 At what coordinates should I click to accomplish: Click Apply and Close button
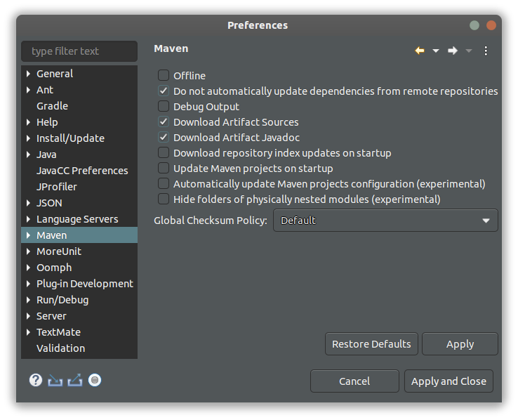[x=449, y=381]
